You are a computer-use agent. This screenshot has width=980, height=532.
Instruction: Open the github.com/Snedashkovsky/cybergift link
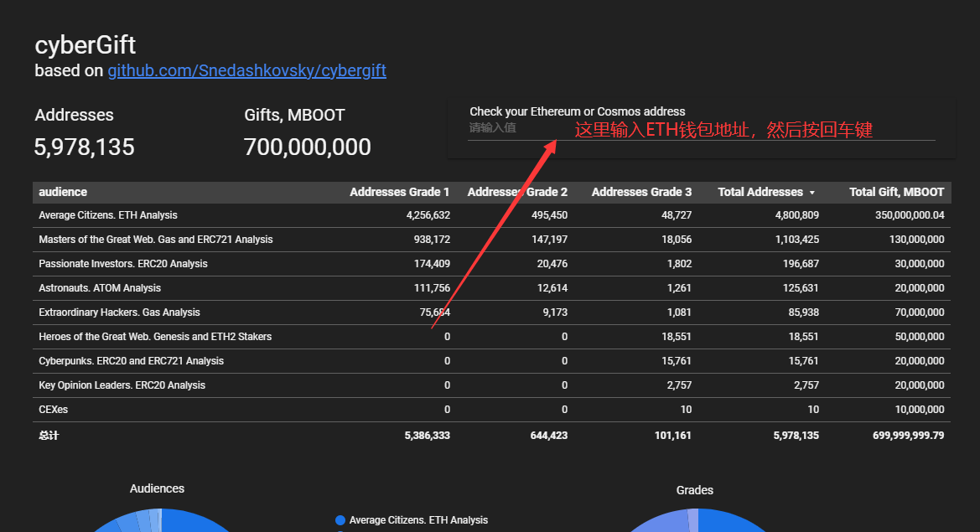246,70
